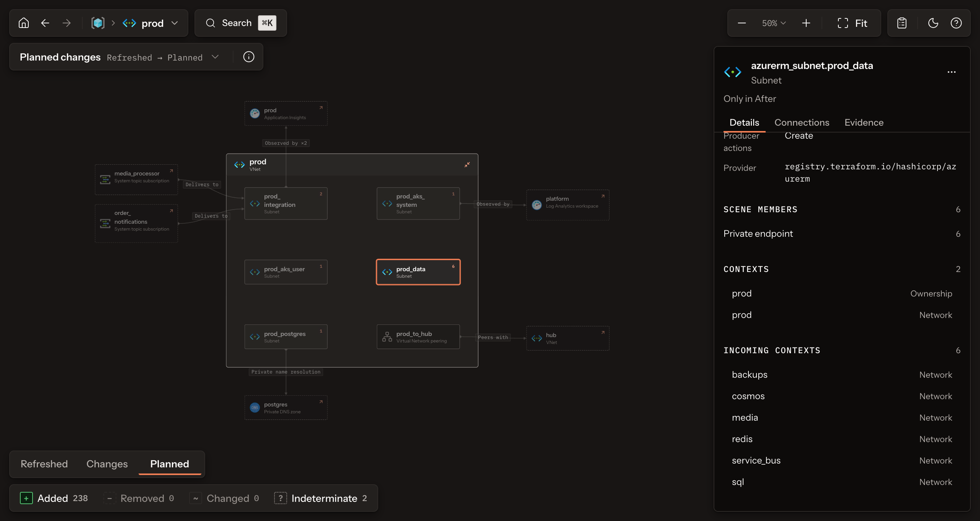Open the prod Ownership context
This screenshot has width=980, height=521.
coord(841,293)
